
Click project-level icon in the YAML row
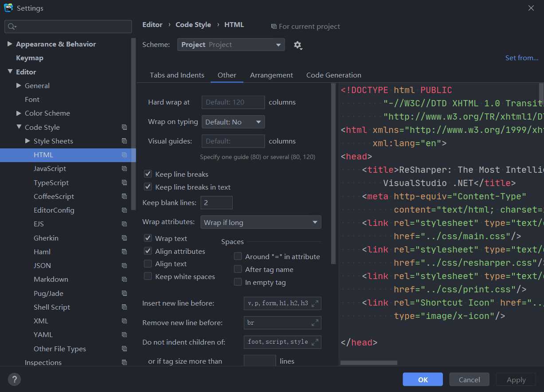tap(124, 335)
